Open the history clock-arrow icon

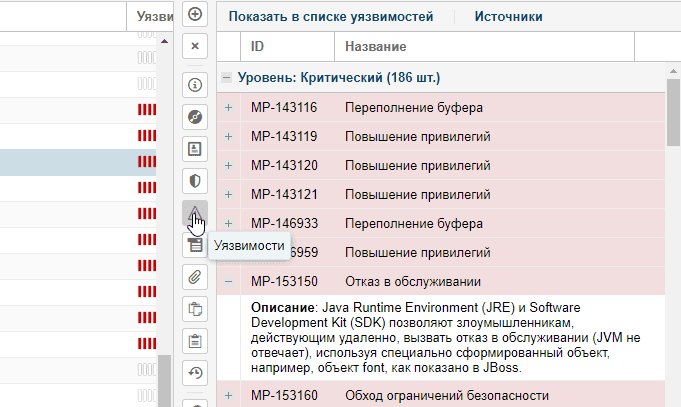tap(195, 373)
